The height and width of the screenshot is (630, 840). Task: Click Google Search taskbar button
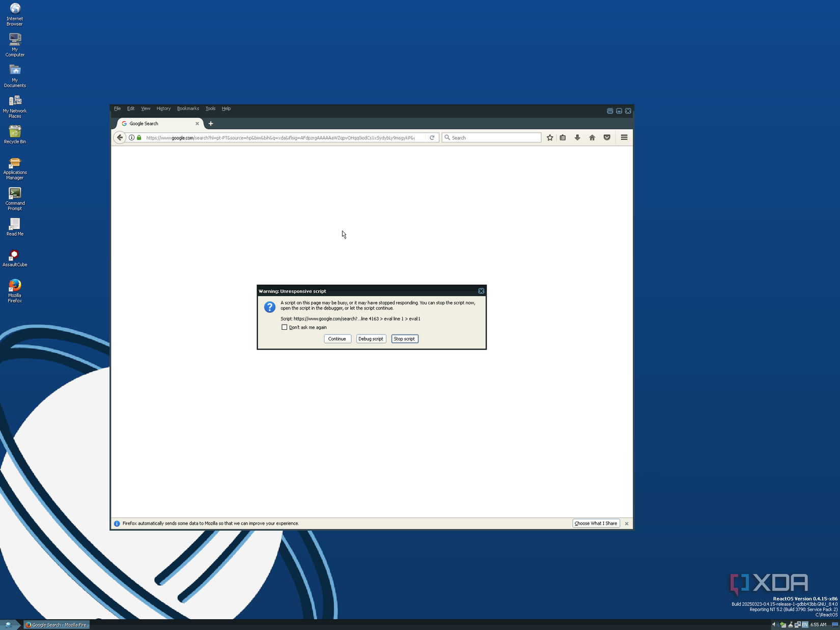click(x=57, y=625)
